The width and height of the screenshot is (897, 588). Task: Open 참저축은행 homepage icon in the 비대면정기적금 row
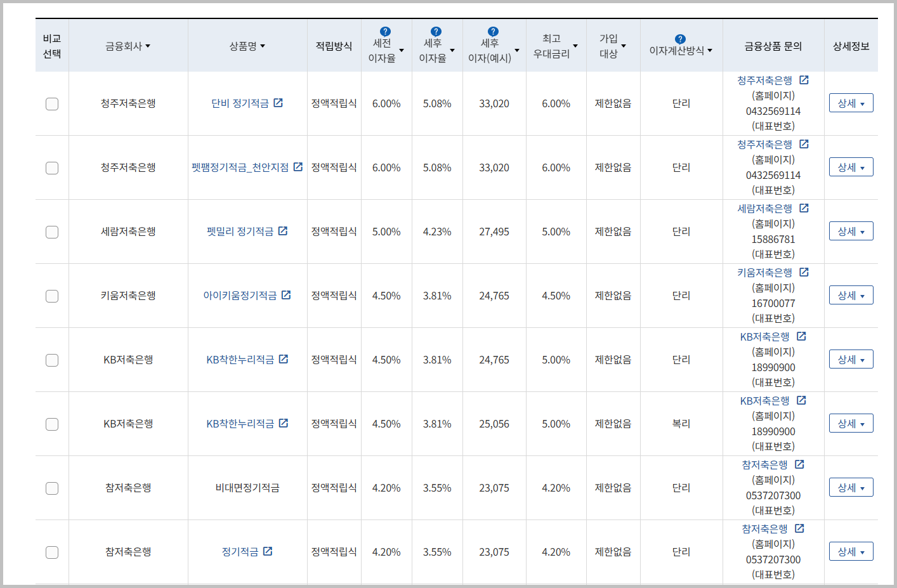(x=799, y=464)
